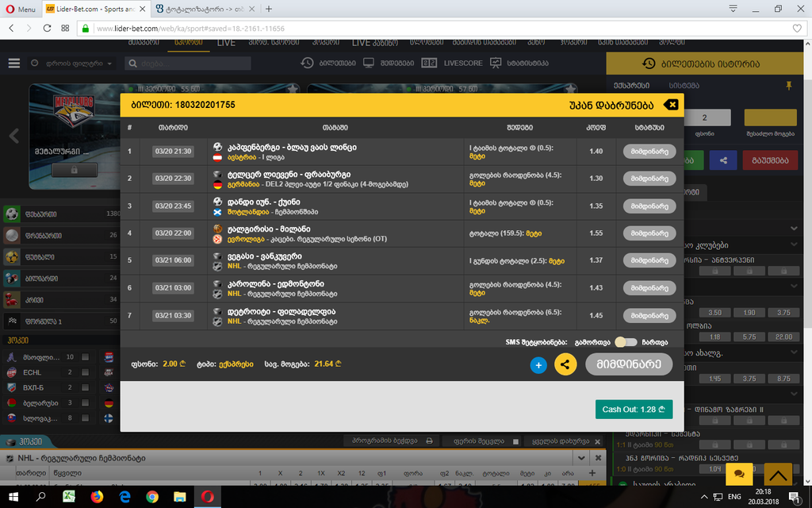
Task: Print the program via პროგრამის ბეჭდვა
Action: [392, 441]
